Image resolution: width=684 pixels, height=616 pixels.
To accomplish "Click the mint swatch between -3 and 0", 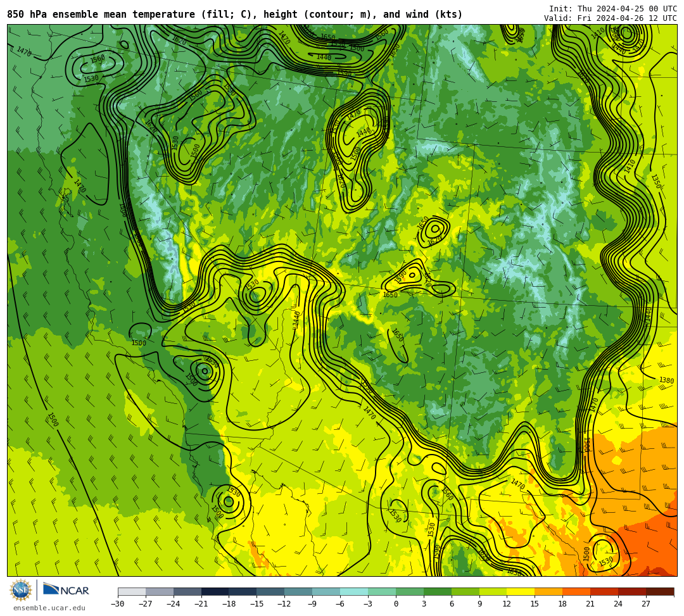I will coord(382,591).
